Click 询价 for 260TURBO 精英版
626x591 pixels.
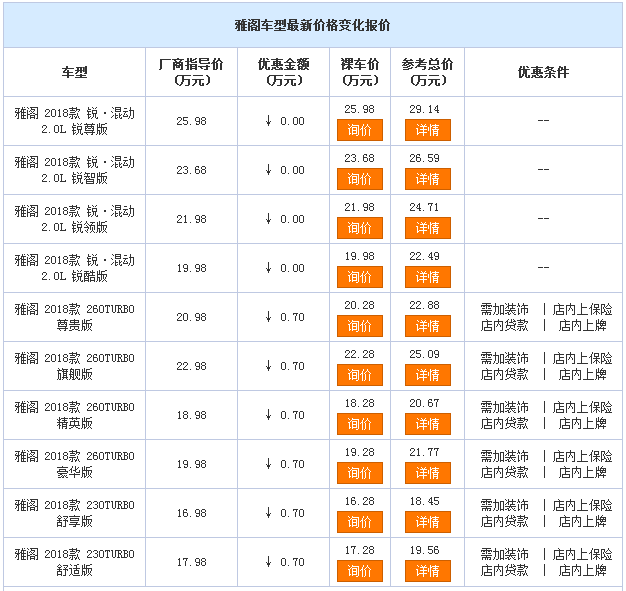pyautogui.click(x=360, y=424)
